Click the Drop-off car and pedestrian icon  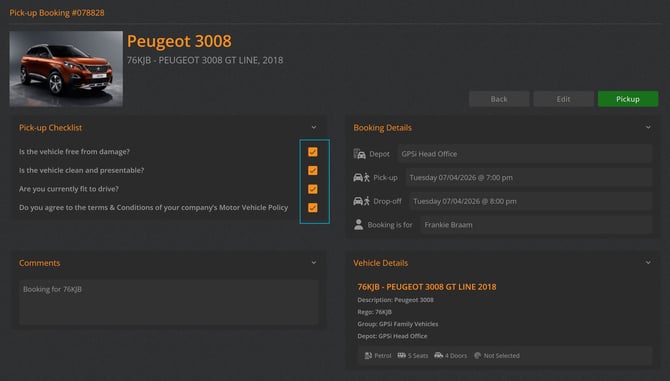pos(361,201)
